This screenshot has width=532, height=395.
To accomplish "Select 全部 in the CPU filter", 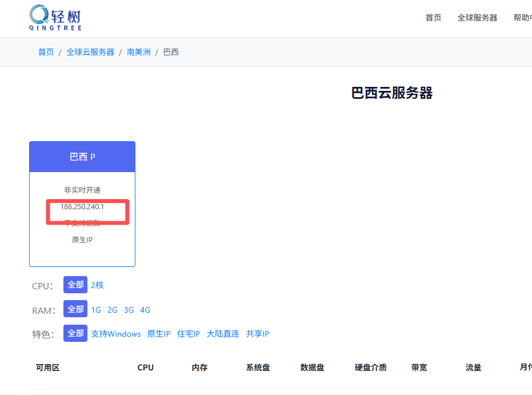I will pyautogui.click(x=75, y=285).
